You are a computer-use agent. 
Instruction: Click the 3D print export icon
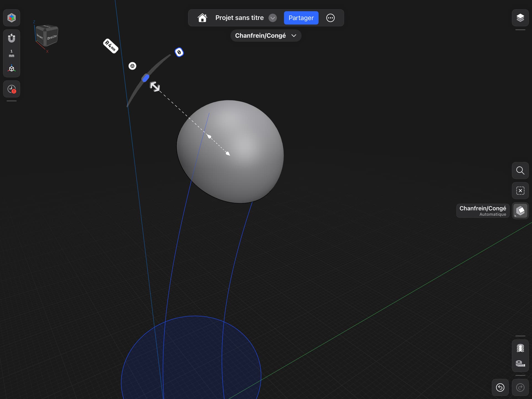pyautogui.click(x=520, y=348)
